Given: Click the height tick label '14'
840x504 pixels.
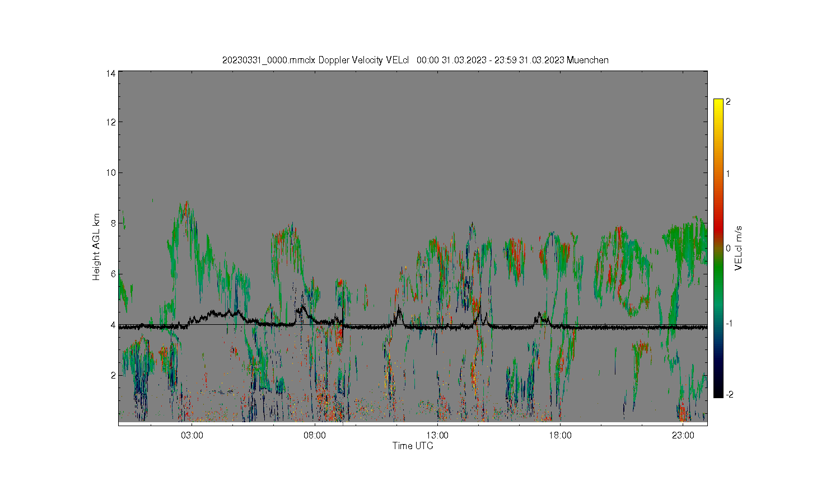Looking at the screenshot, I should (x=111, y=73).
